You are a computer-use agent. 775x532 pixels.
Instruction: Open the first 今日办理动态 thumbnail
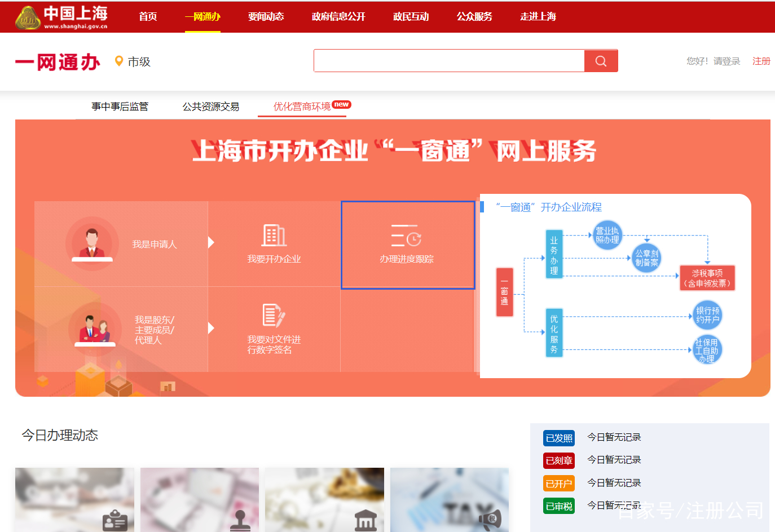click(74, 499)
